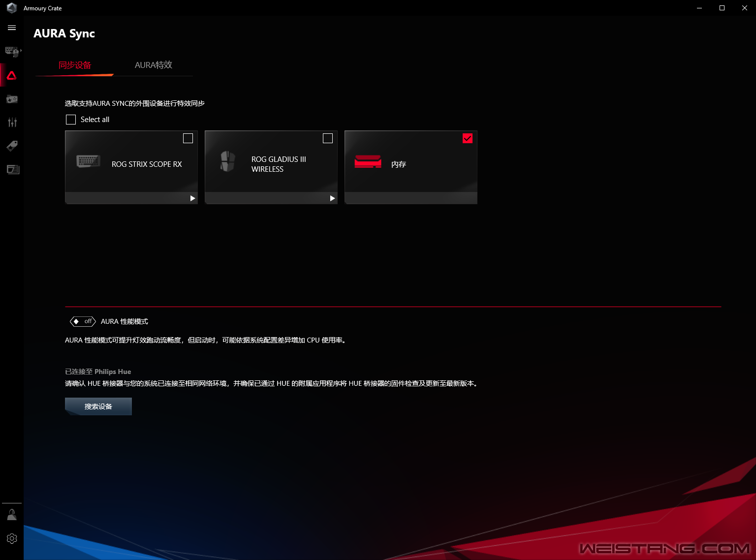Image resolution: width=756 pixels, height=560 pixels.
Task: Click the mouse icon on ROG GLADIUS III card
Action: pyautogui.click(x=227, y=161)
